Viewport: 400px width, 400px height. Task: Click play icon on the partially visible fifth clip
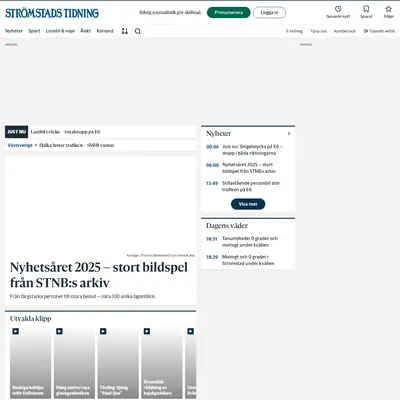coord(190,331)
